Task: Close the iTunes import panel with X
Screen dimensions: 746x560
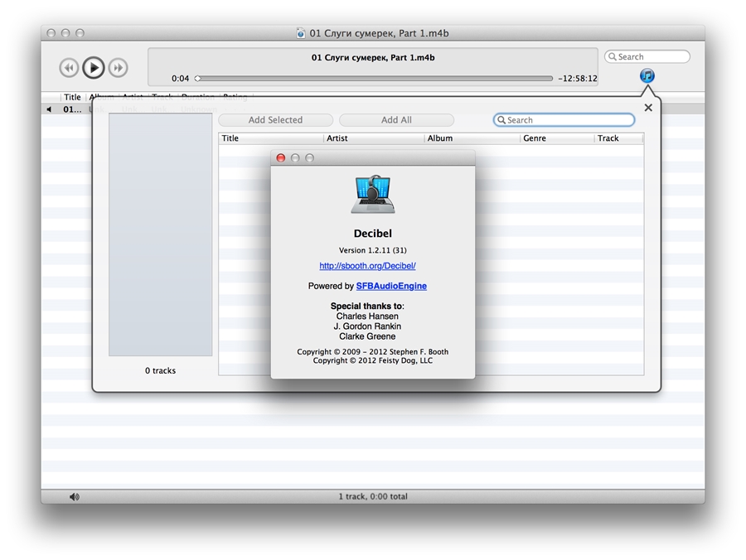Action: [x=648, y=108]
